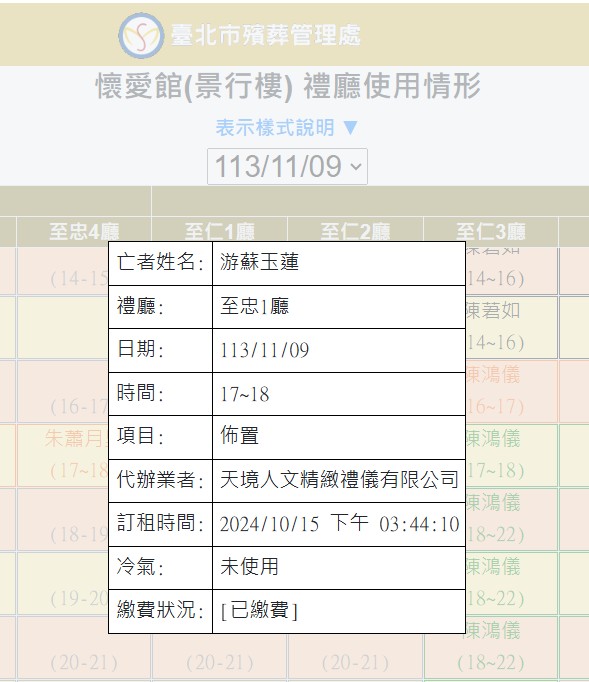Select the 至忠4廳 column header
The width and height of the screenshot is (589, 682).
point(84,231)
